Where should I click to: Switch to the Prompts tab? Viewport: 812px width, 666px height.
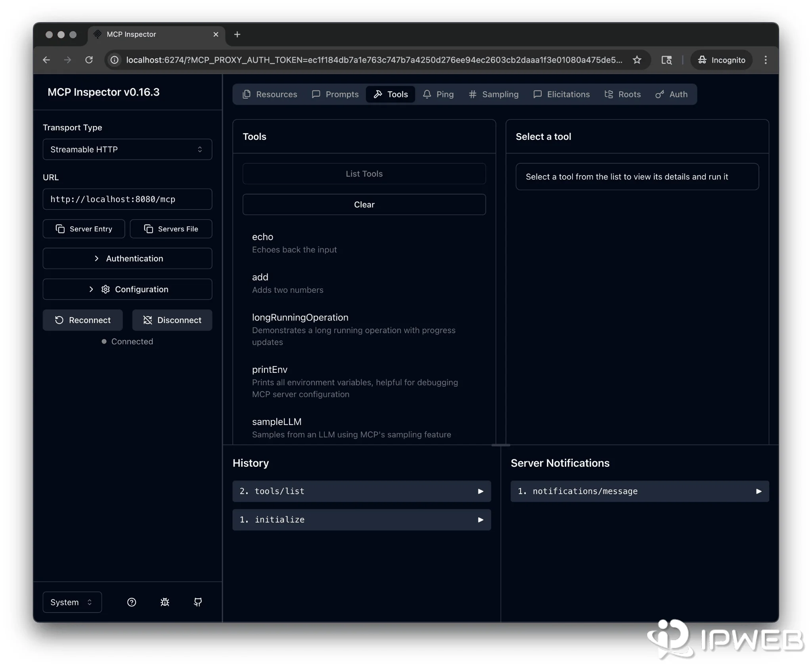[x=335, y=94]
